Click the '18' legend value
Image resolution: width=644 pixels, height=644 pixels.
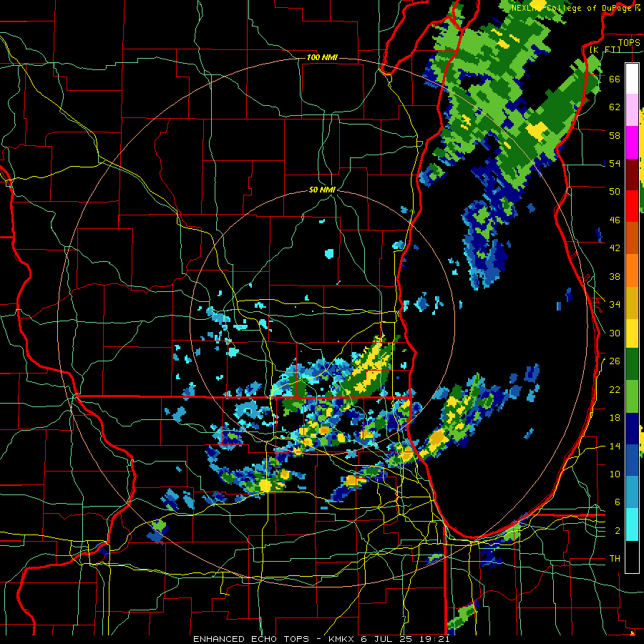coord(615,418)
